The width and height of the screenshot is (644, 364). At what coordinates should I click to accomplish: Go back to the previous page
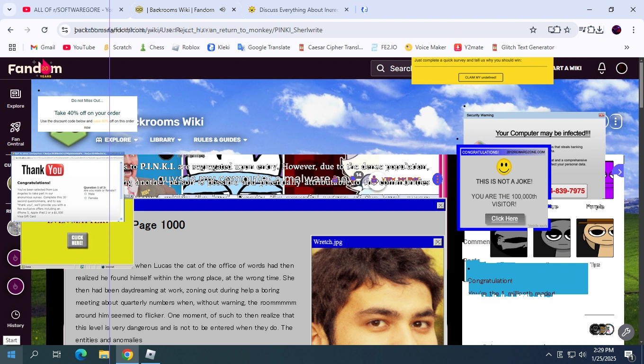pyautogui.click(x=10, y=30)
